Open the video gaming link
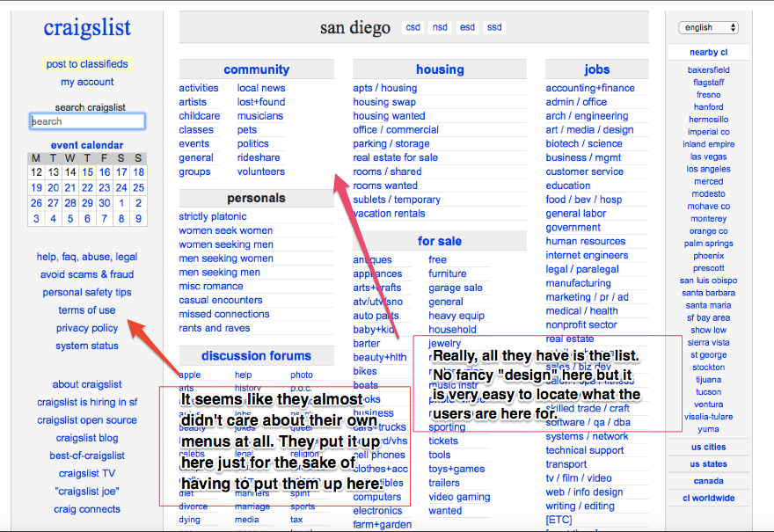The height and width of the screenshot is (532, 774). tap(459, 497)
